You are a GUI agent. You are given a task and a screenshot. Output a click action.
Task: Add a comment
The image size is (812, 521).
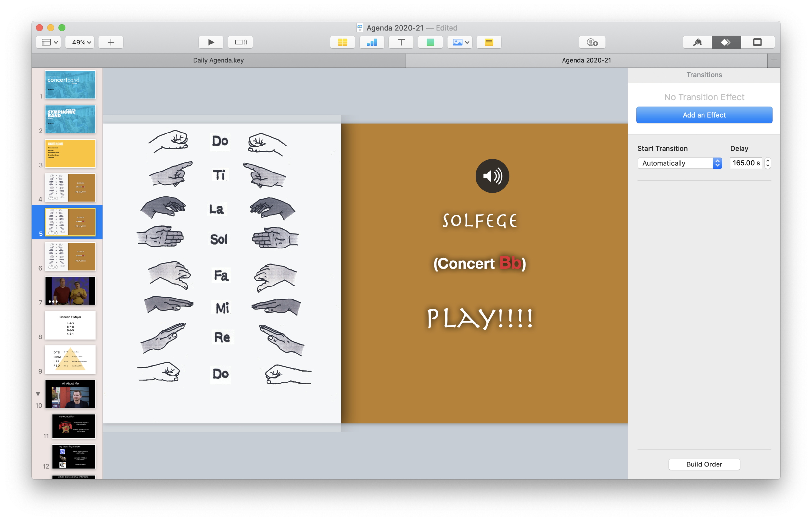(489, 42)
